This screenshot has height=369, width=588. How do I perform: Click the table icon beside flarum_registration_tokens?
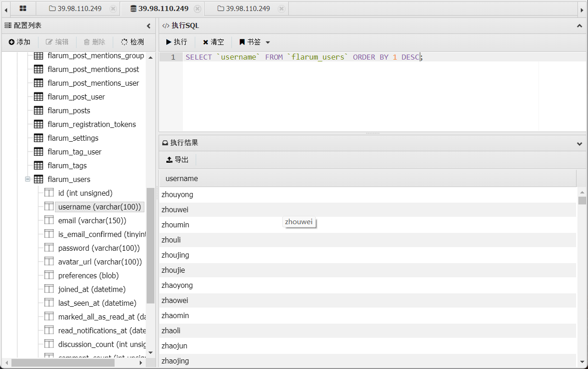pyautogui.click(x=38, y=124)
